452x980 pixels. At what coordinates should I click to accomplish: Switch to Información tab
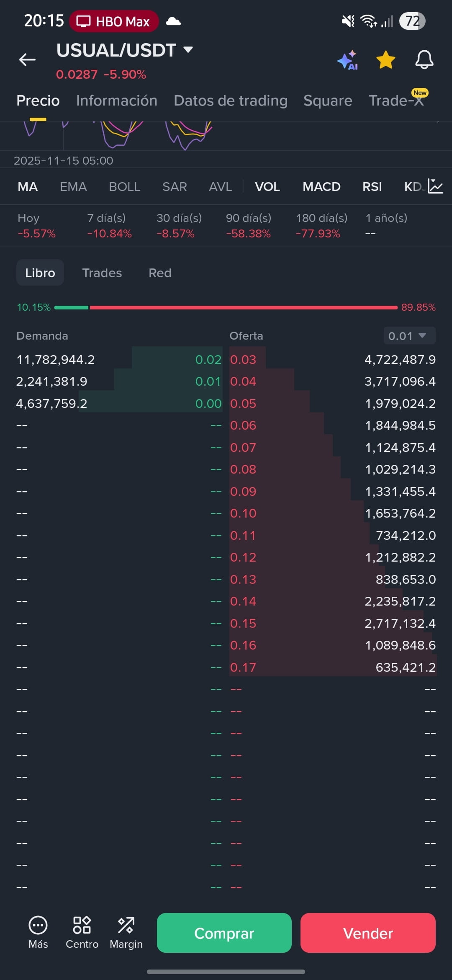tap(117, 101)
